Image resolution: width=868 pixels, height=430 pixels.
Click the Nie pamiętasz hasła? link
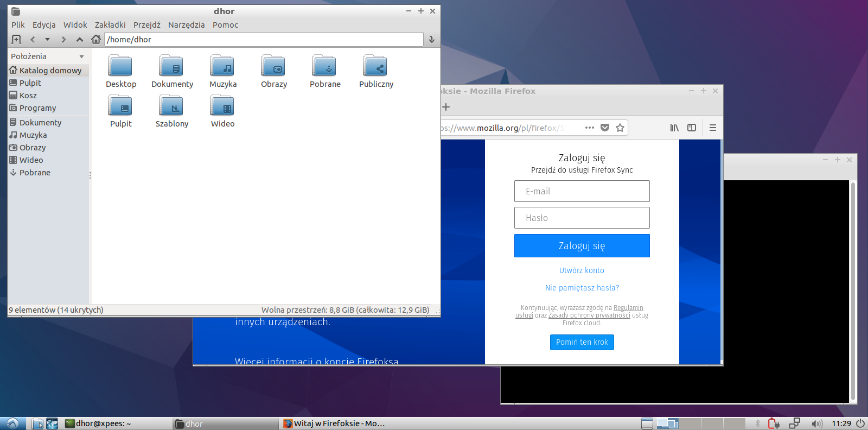point(582,288)
